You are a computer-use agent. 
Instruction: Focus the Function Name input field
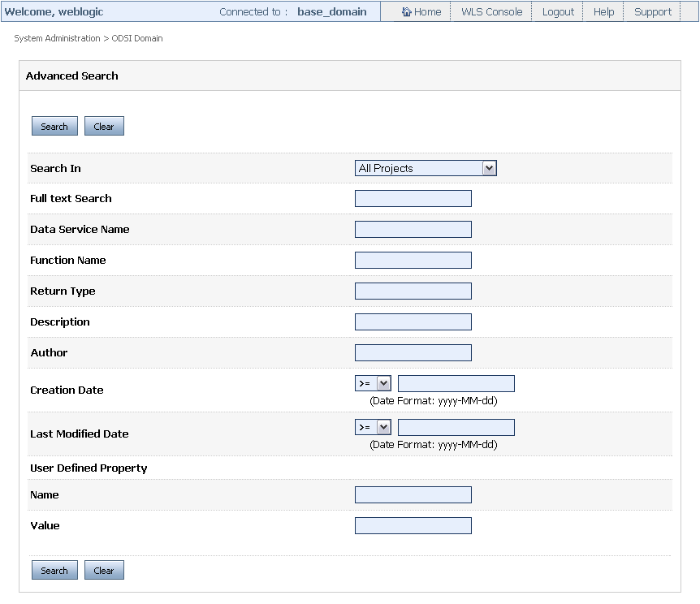[x=413, y=261]
